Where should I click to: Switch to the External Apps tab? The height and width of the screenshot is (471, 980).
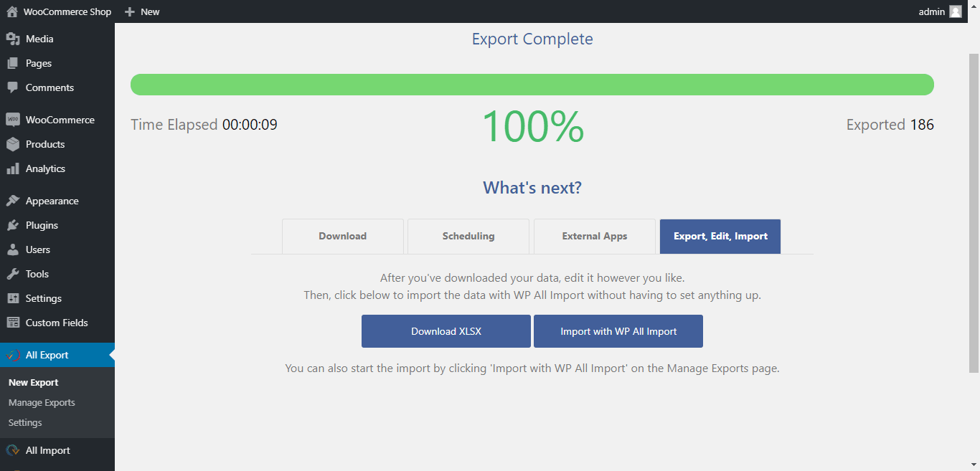click(595, 236)
